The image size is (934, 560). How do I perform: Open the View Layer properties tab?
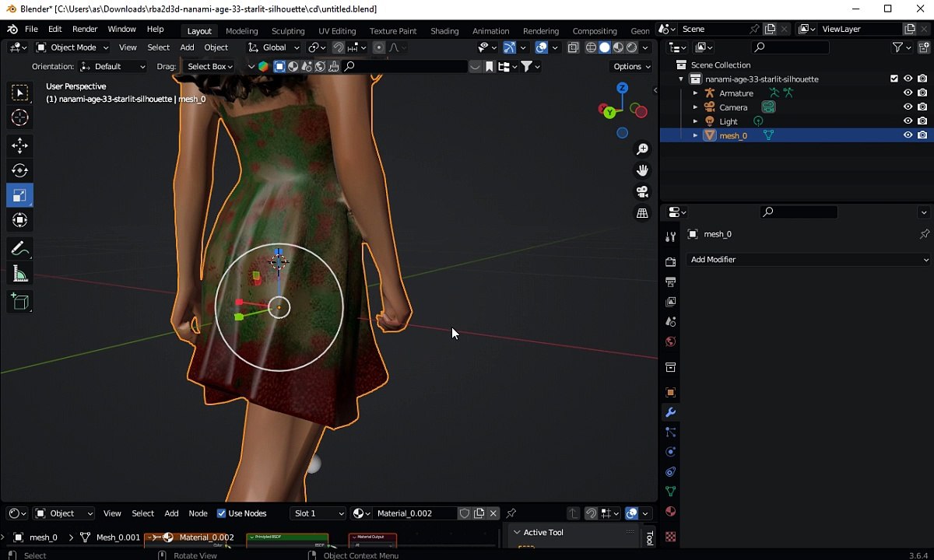(670, 302)
